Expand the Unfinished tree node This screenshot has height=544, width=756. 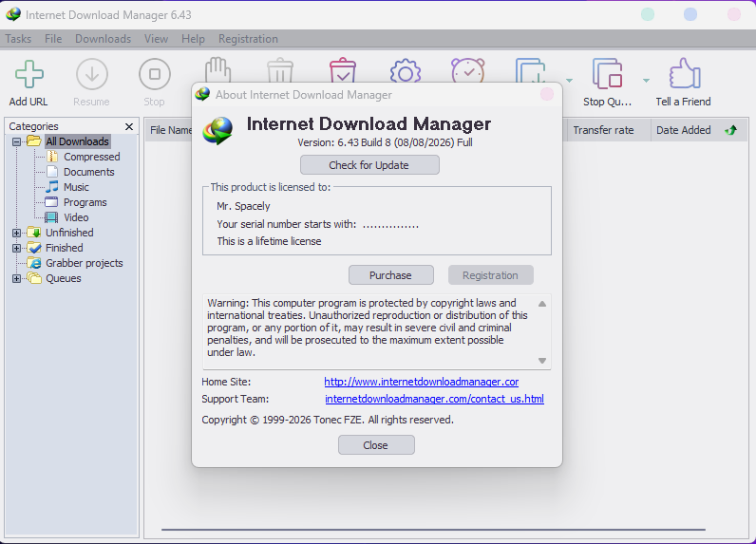pos(16,233)
